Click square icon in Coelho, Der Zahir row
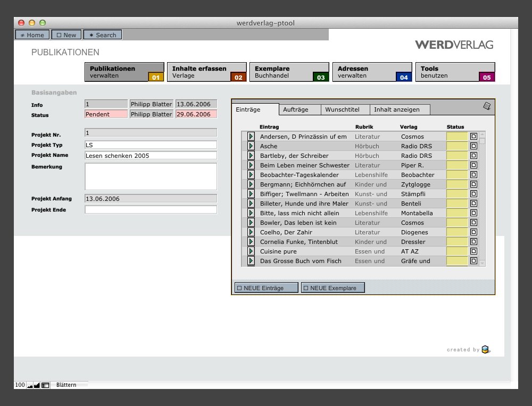This screenshot has width=532, height=406. [x=473, y=232]
